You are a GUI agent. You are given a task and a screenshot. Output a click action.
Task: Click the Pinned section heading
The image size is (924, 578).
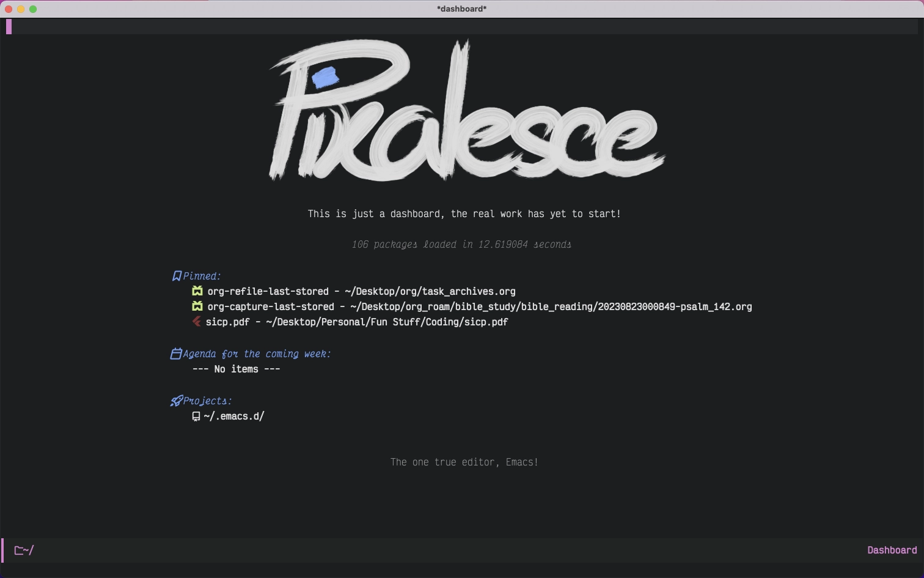point(202,275)
